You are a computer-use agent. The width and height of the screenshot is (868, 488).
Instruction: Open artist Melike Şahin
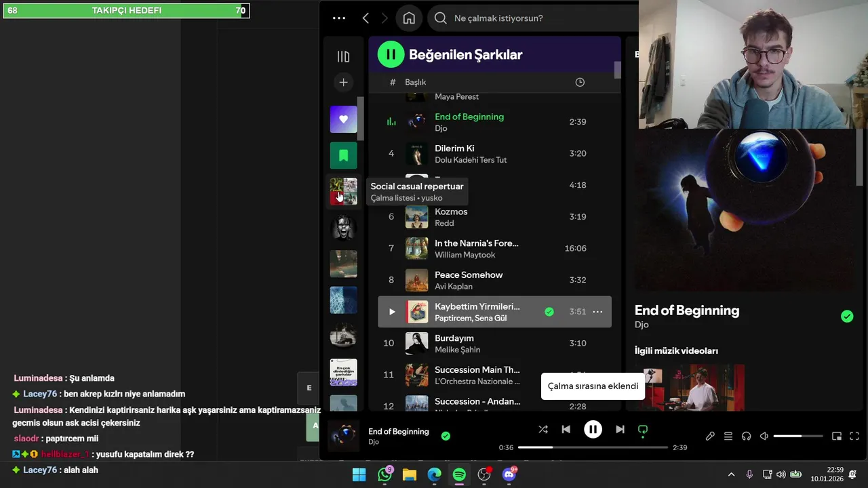click(457, 350)
